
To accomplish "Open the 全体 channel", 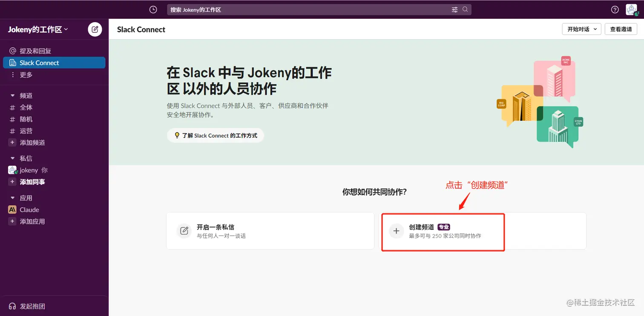I will point(54,107).
